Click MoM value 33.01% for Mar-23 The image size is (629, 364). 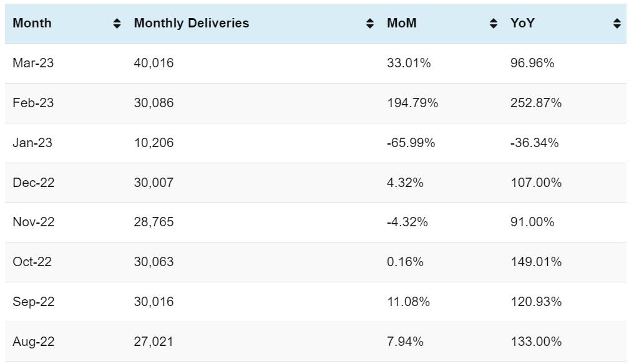[x=408, y=63]
